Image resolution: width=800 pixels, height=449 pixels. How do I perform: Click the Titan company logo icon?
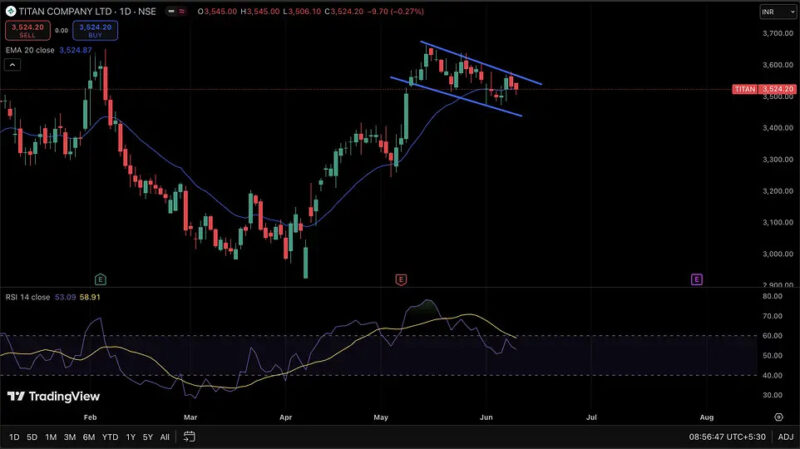(x=10, y=12)
